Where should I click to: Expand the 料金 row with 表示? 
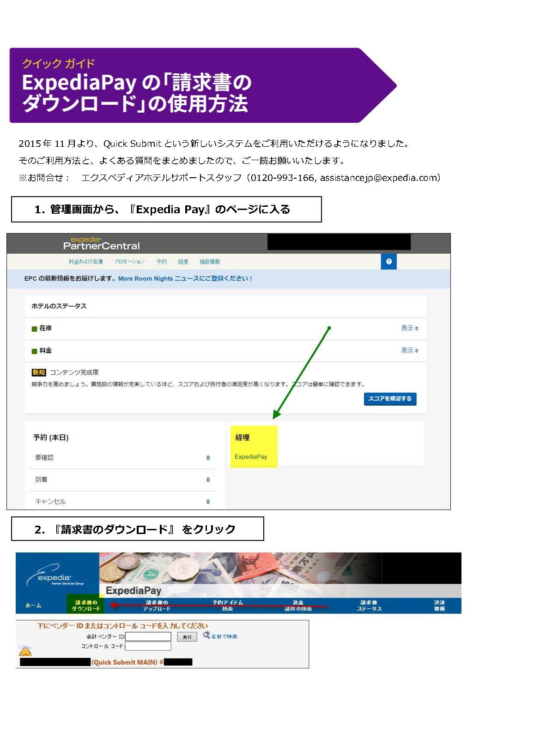pos(410,351)
